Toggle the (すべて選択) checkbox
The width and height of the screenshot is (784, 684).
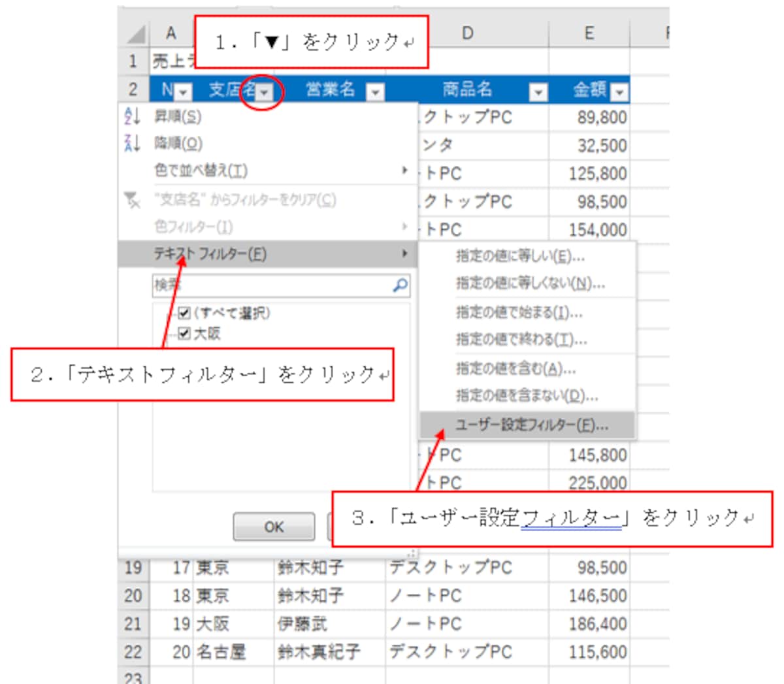pyautogui.click(x=184, y=313)
